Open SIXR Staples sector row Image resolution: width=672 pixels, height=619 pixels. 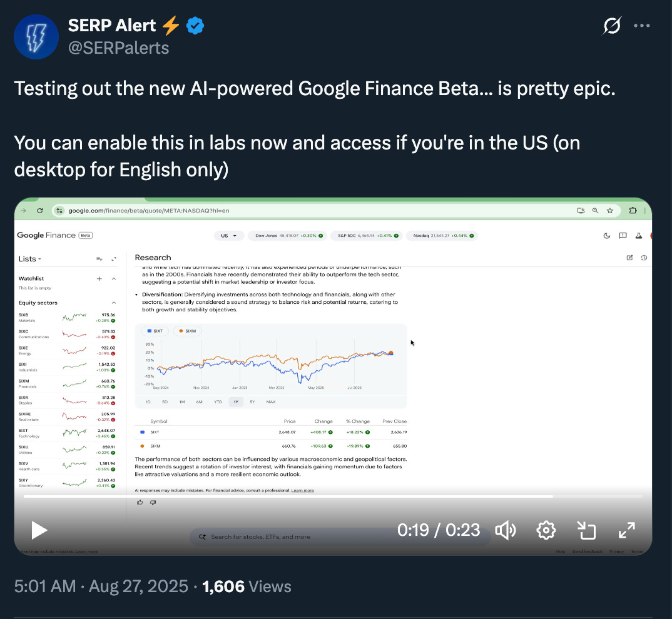coord(67,400)
